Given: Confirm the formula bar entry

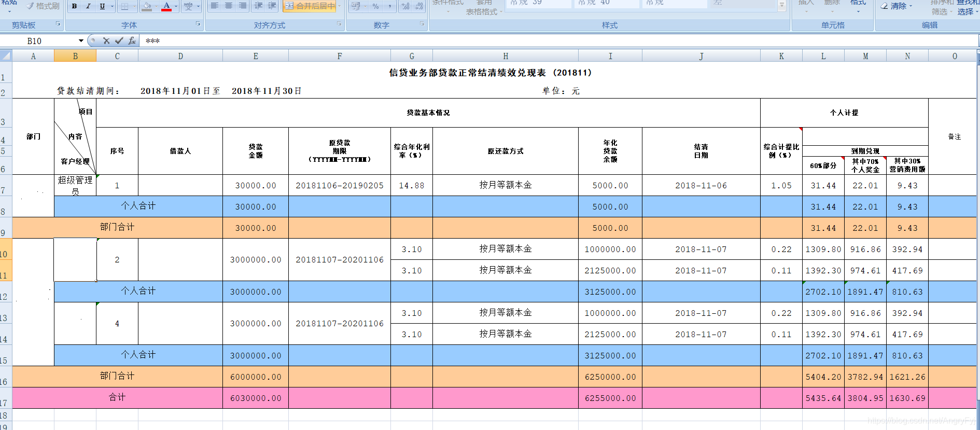Looking at the screenshot, I should click(x=119, y=40).
